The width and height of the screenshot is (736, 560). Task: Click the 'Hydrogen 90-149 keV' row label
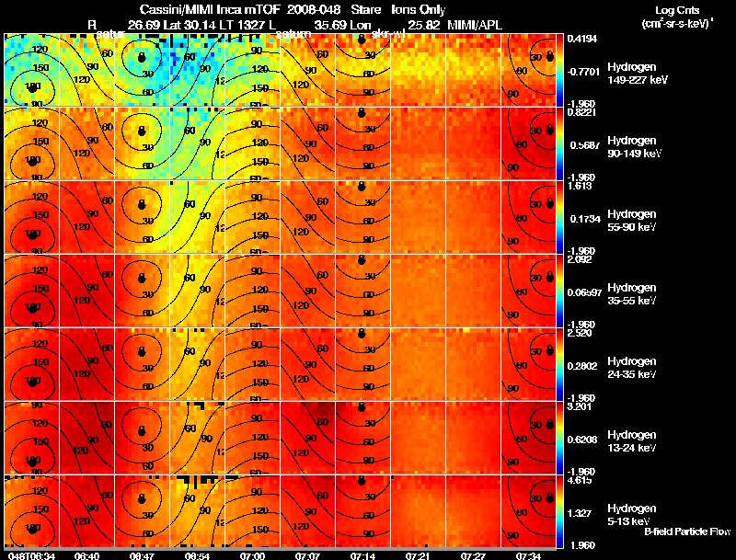coord(634,147)
